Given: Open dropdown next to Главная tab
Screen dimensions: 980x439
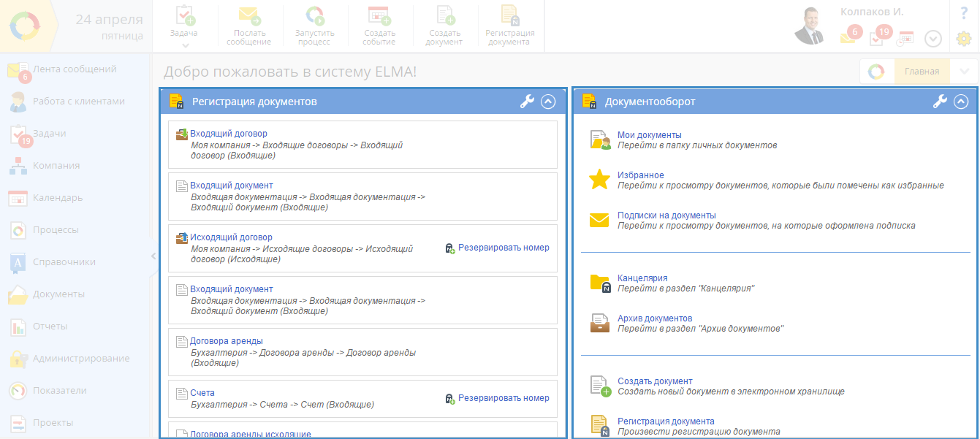Looking at the screenshot, I should pos(963,72).
